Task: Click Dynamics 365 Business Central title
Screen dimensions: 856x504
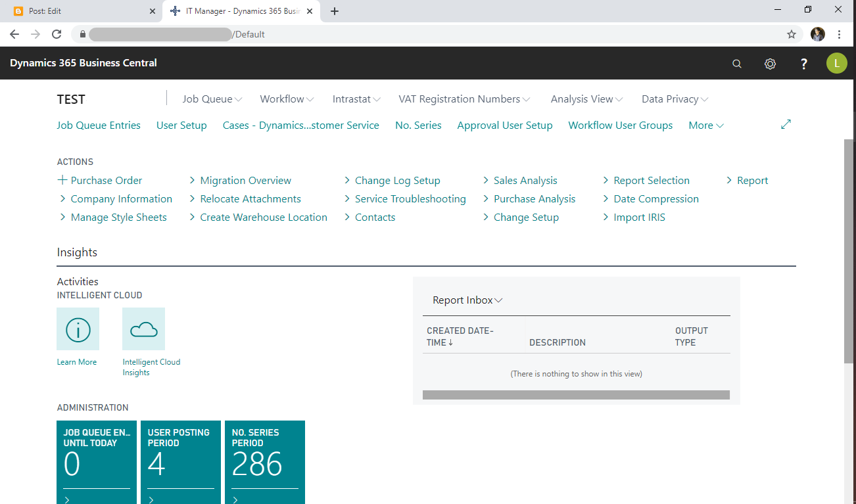Action: point(83,63)
